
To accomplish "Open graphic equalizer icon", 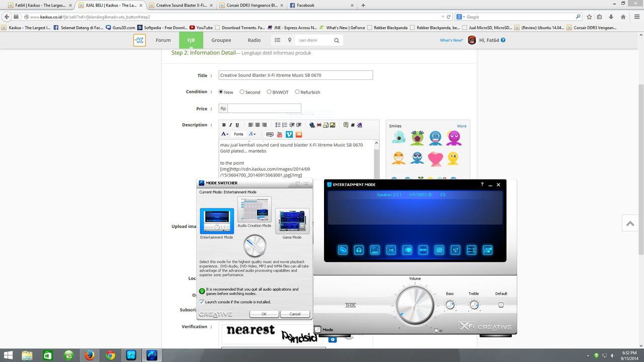I will coord(439,250).
